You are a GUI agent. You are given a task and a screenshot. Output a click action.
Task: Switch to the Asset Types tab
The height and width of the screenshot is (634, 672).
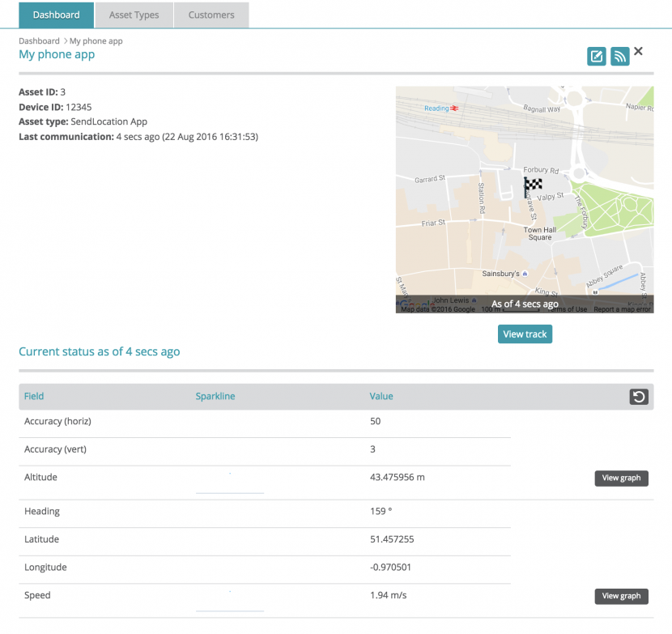point(134,15)
